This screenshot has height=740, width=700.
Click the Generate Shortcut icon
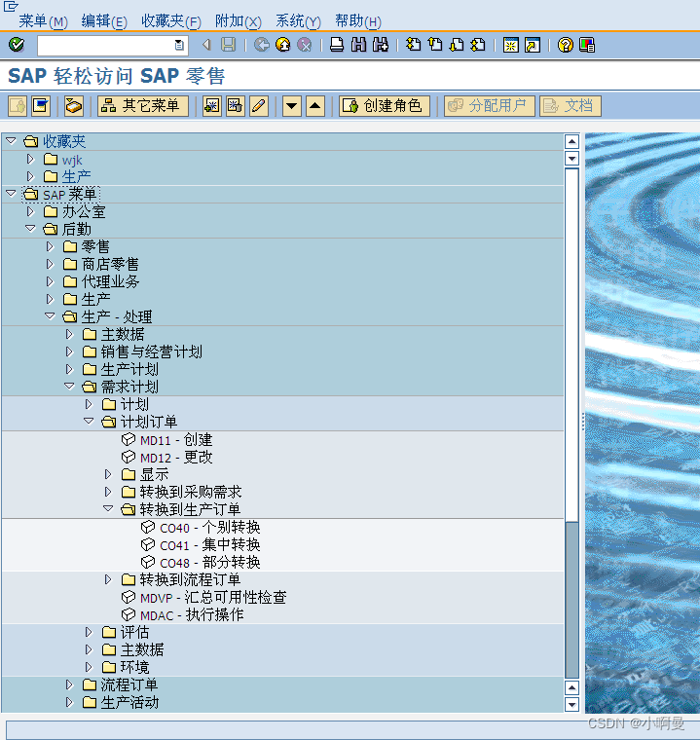click(x=533, y=45)
